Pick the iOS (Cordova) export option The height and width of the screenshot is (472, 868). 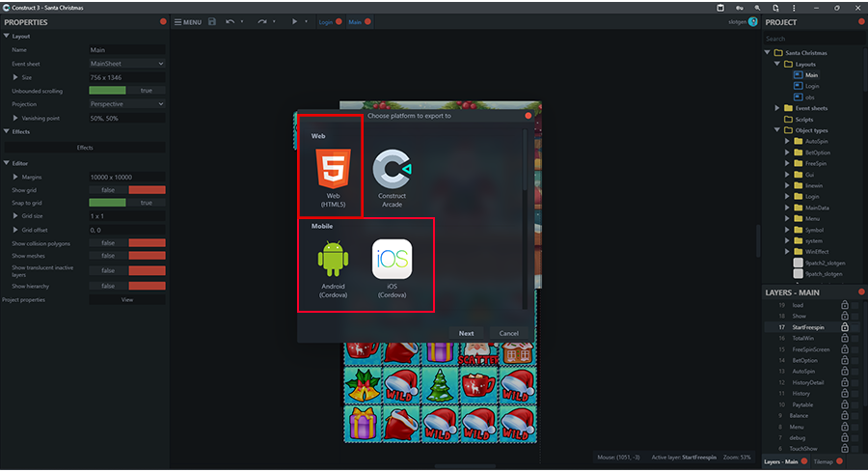coord(392,259)
